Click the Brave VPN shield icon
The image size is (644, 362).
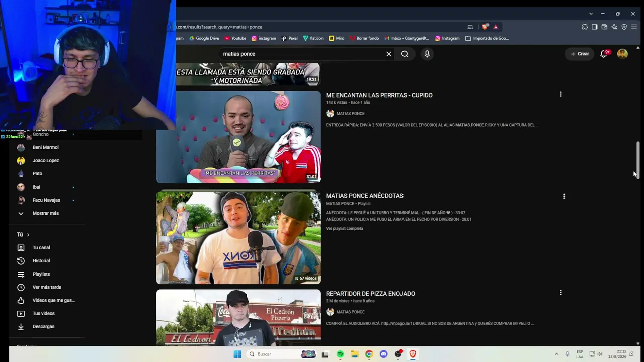[x=624, y=27]
